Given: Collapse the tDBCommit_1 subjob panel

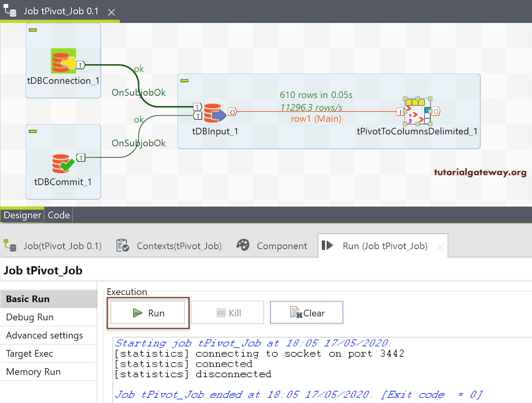Looking at the screenshot, I should [33, 131].
